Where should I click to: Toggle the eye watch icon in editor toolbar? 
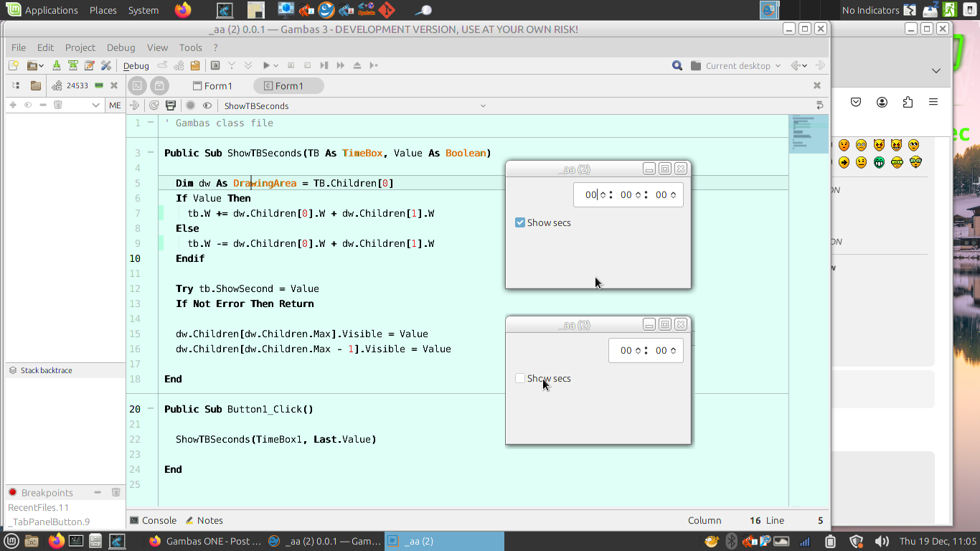207,105
